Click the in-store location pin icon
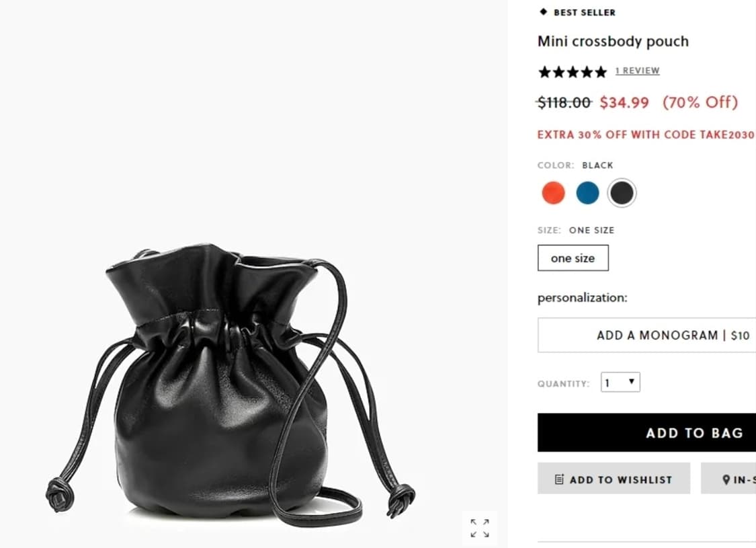 [x=726, y=479]
